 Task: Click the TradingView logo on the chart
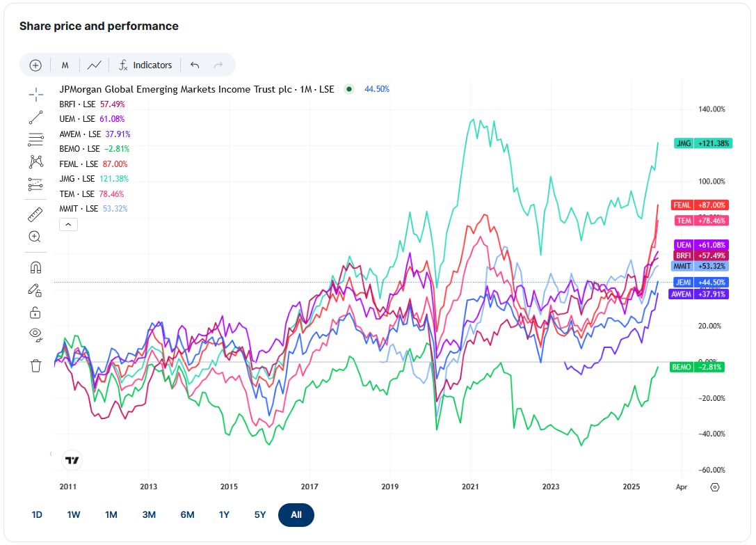(x=72, y=461)
